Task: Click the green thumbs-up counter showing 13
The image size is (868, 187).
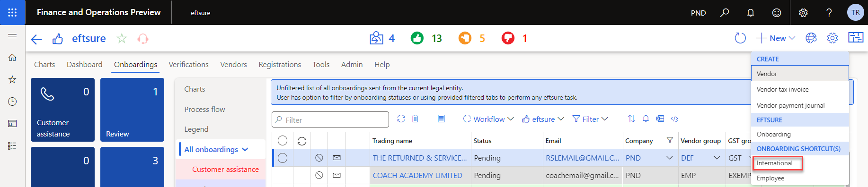Action: click(x=417, y=38)
